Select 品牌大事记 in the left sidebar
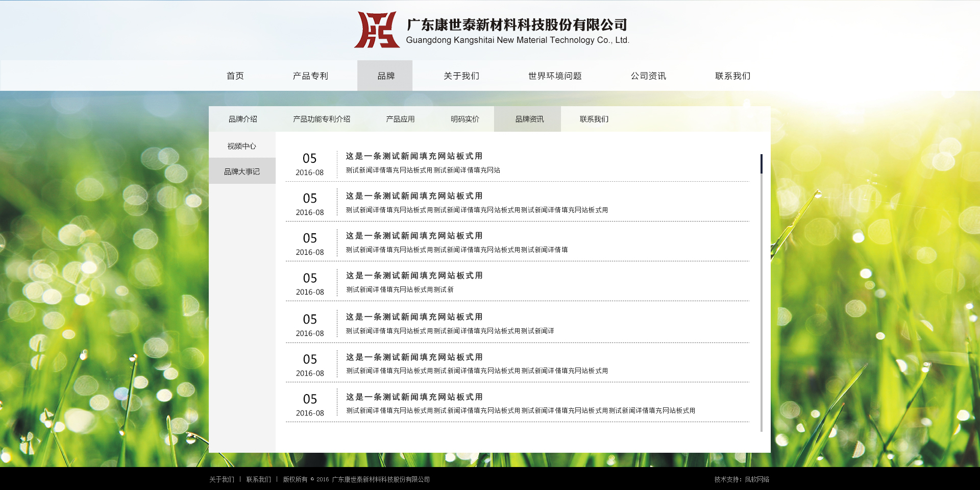 [x=242, y=172]
